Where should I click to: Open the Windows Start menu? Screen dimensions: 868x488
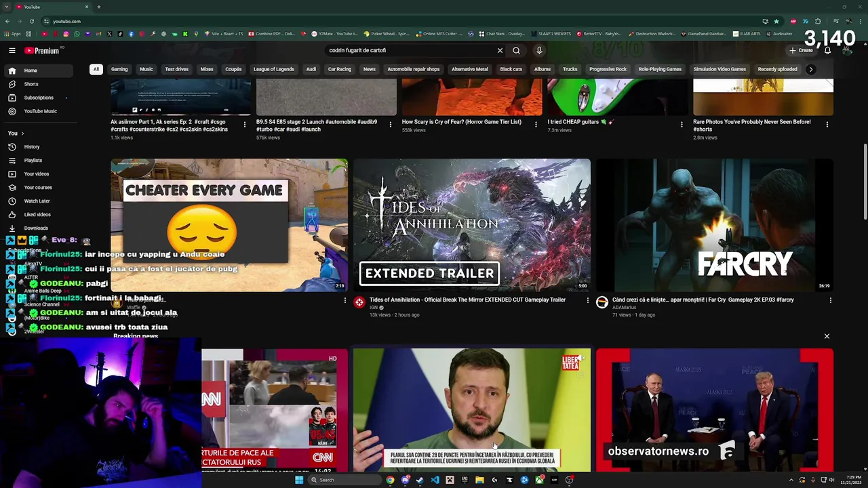(299, 480)
